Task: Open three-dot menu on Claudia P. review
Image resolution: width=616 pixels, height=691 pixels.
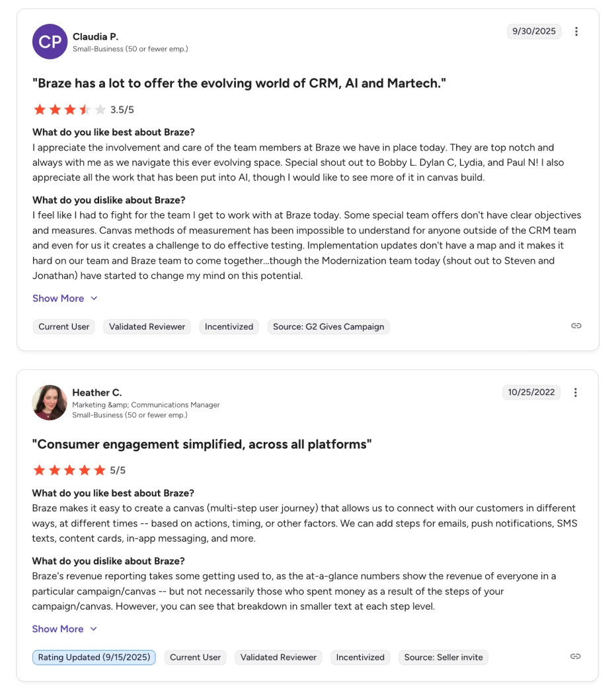Action: (x=576, y=32)
